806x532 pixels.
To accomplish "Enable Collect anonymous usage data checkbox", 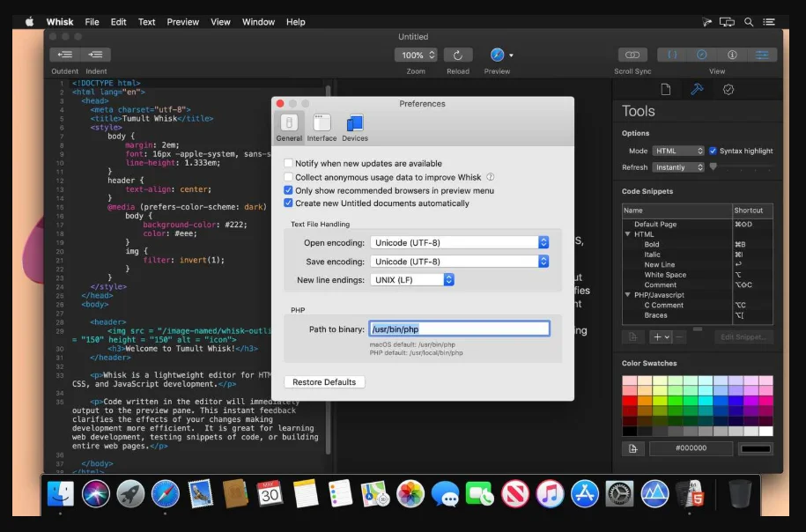I will click(x=288, y=177).
